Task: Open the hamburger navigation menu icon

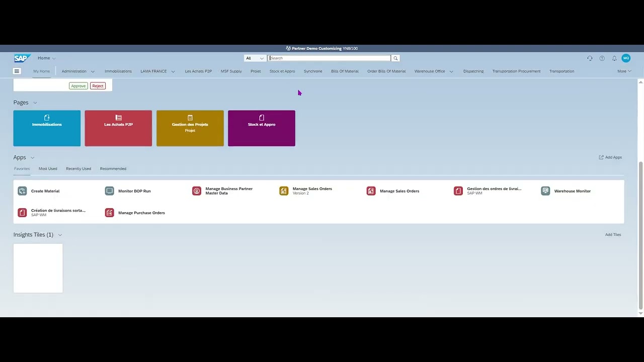Action: (17, 71)
